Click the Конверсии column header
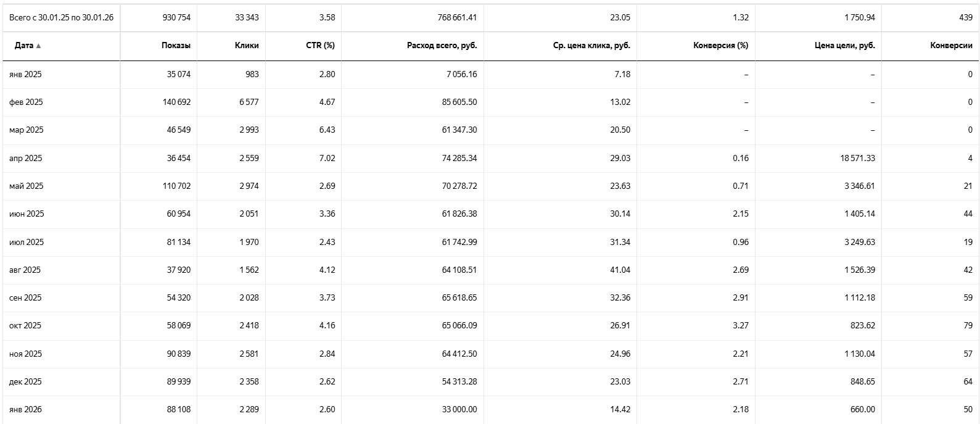980x424 pixels. click(x=951, y=46)
